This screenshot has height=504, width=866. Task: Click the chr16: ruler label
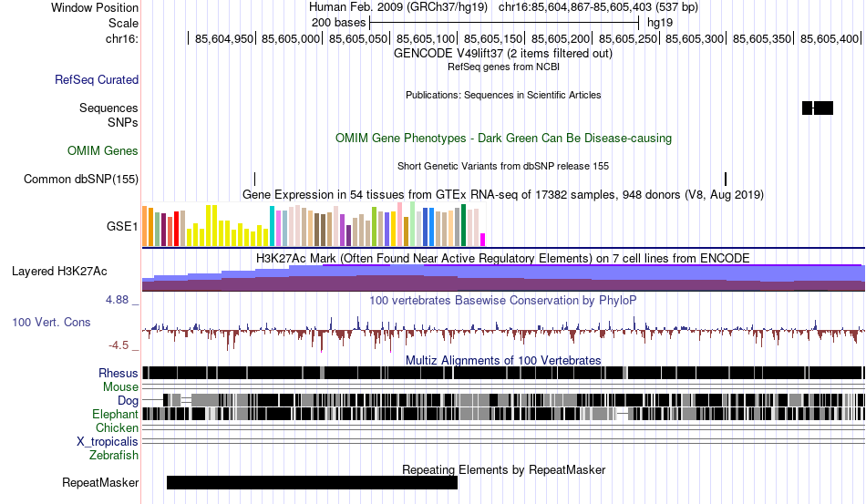click(122, 38)
